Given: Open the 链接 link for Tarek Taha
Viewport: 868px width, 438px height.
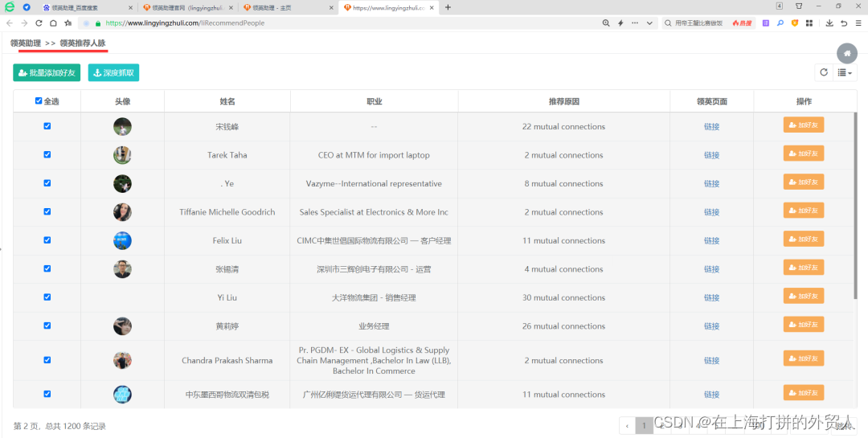Looking at the screenshot, I should [x=711, y=155].
